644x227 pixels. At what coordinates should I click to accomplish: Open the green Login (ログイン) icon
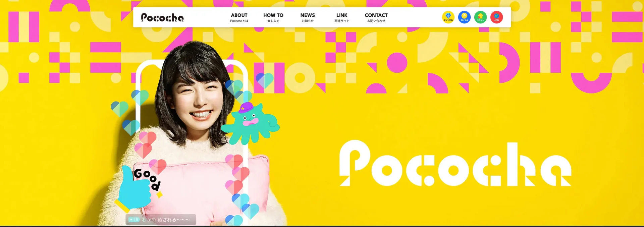[x=480, y=17]
